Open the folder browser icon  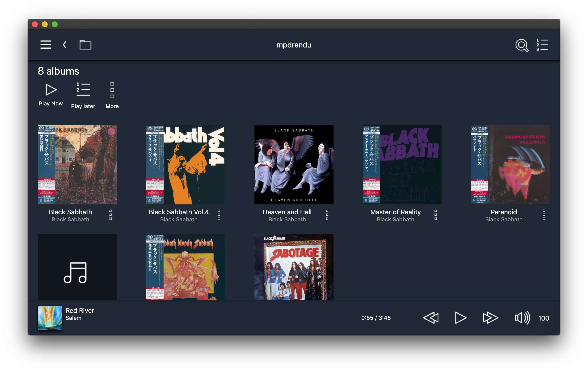[x=85, y=45]
